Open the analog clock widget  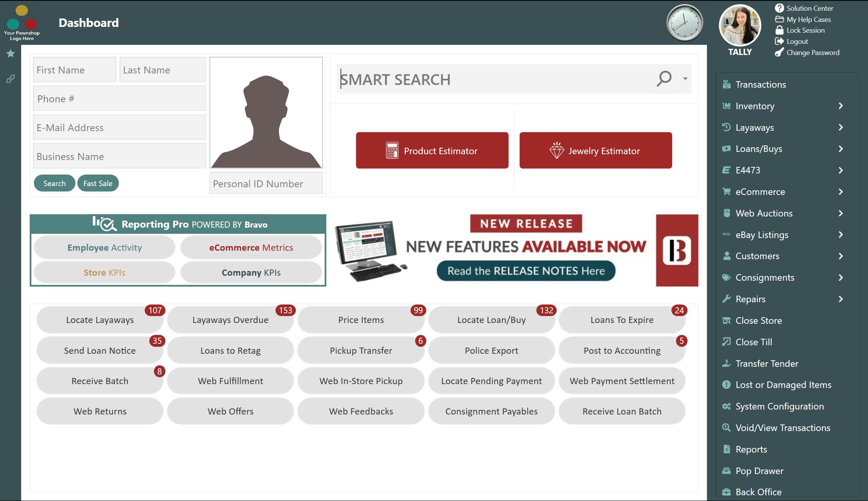pos(684,23)
